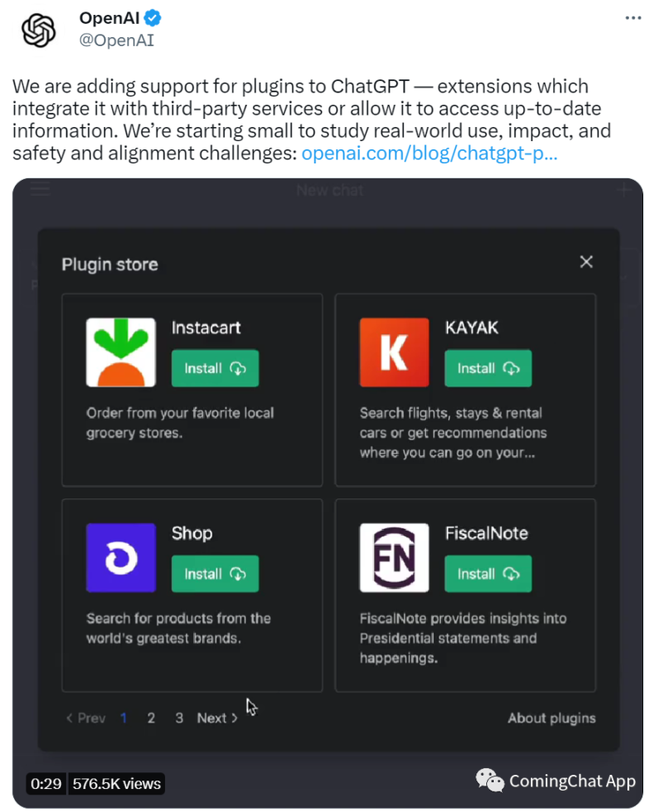Click the Shop purple logo
This screenshot has width=658, height=812.
pos(121,557)
